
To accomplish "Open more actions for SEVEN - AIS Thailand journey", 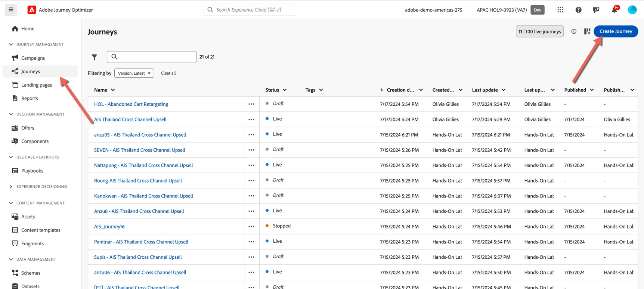I will click(251, 150).
